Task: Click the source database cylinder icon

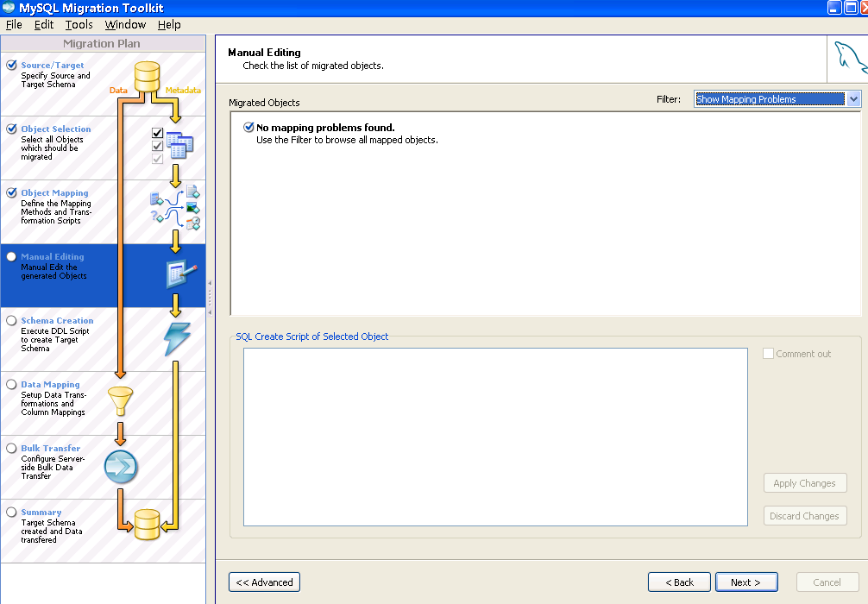Action: [x=148, y=77]
